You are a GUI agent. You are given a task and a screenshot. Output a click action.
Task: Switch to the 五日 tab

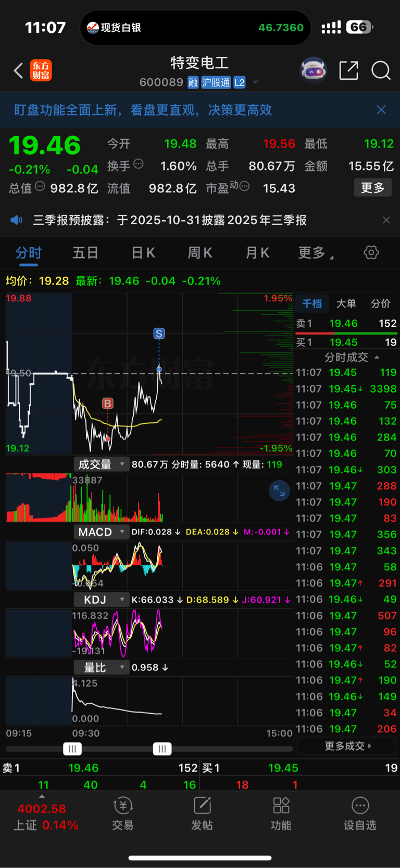click(85, 253)
